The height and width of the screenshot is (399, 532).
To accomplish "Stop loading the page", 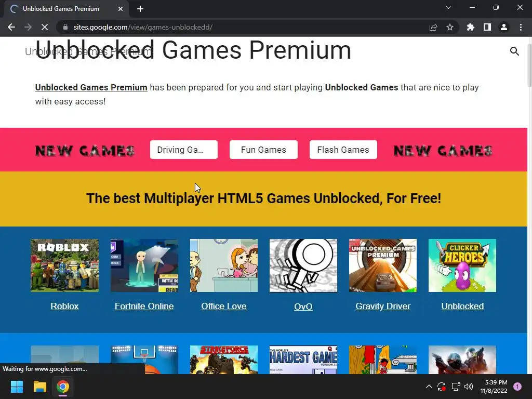I will (45, 27).
